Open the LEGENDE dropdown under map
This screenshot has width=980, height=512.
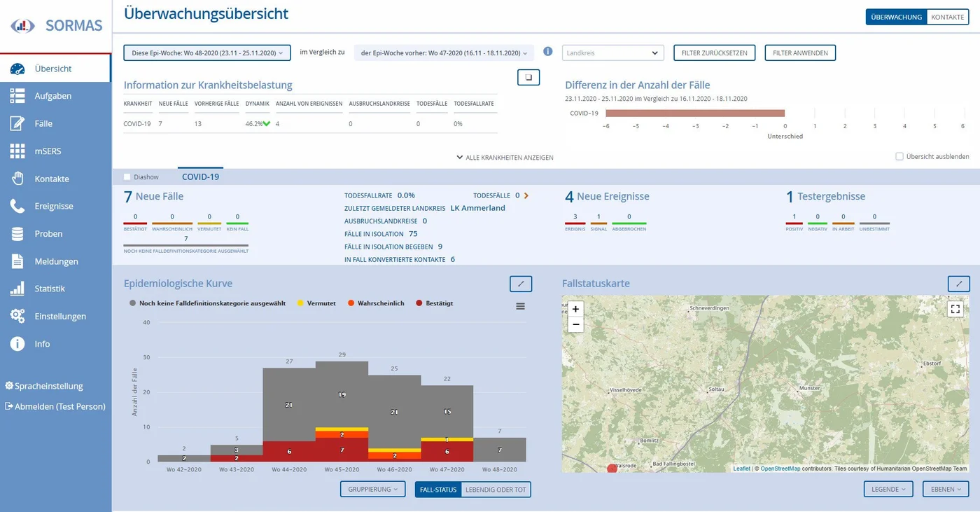click(888, 490)
